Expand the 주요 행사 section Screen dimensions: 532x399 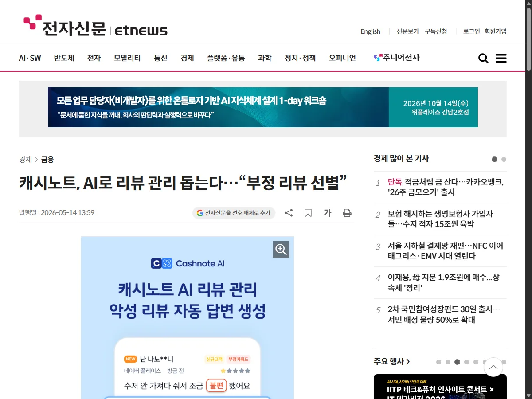[x=392, y=362]
